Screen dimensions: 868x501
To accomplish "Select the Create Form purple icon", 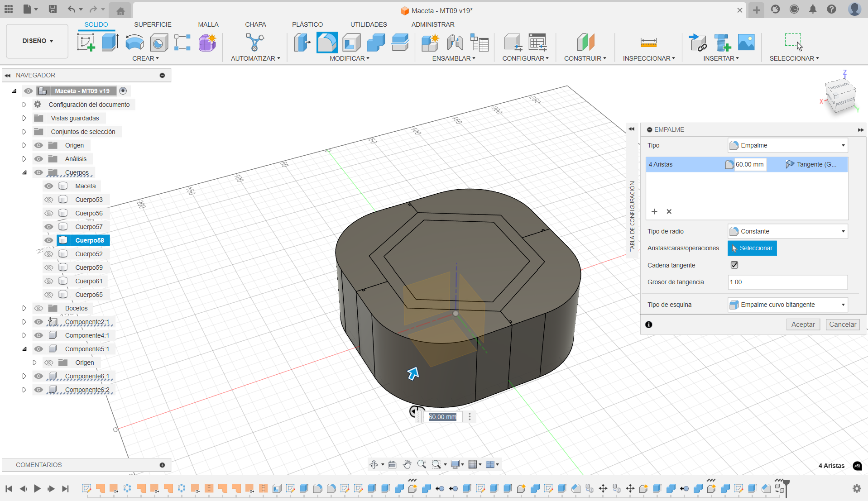I will (207, 43).
